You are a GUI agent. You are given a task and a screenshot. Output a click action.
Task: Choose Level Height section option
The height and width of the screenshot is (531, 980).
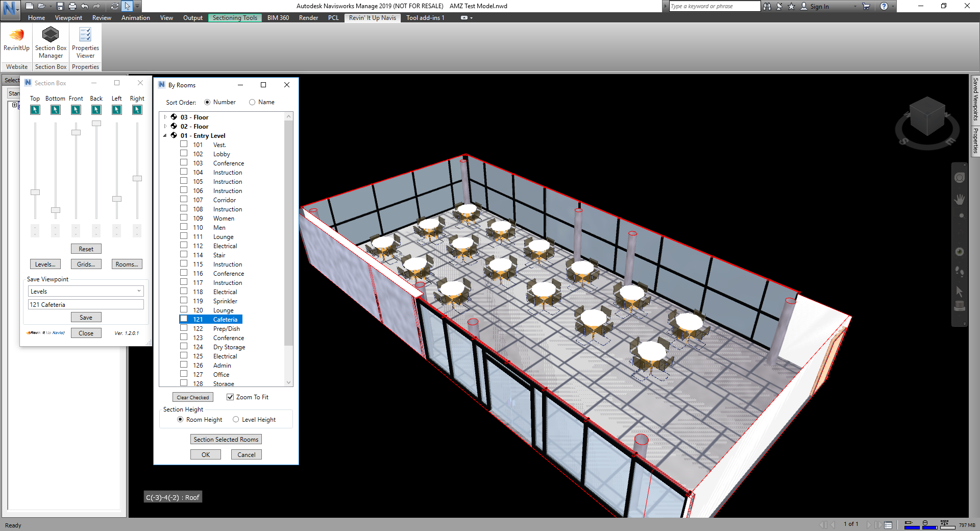click(236, 420)
